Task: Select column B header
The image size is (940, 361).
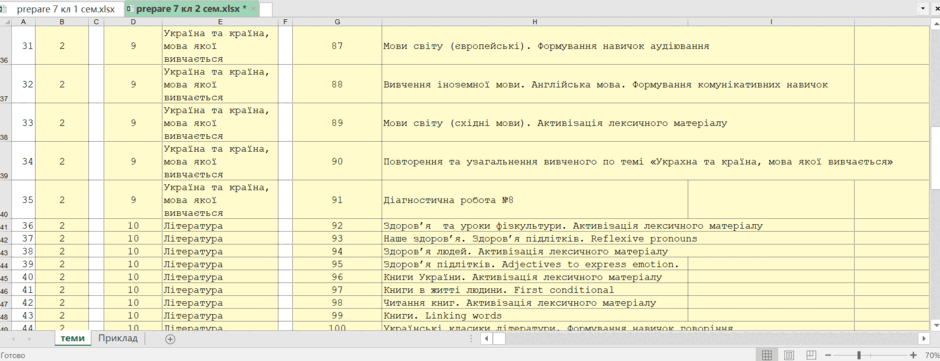Action: [62, 22]
